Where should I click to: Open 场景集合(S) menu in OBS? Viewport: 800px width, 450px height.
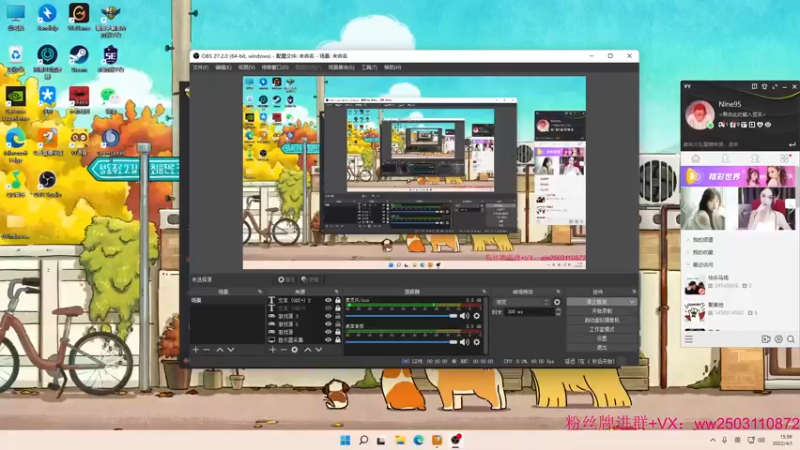coord(341,67)
